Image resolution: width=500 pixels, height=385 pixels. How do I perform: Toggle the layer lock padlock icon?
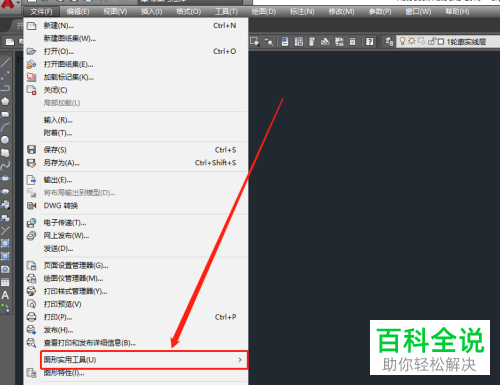coord(432,42)
